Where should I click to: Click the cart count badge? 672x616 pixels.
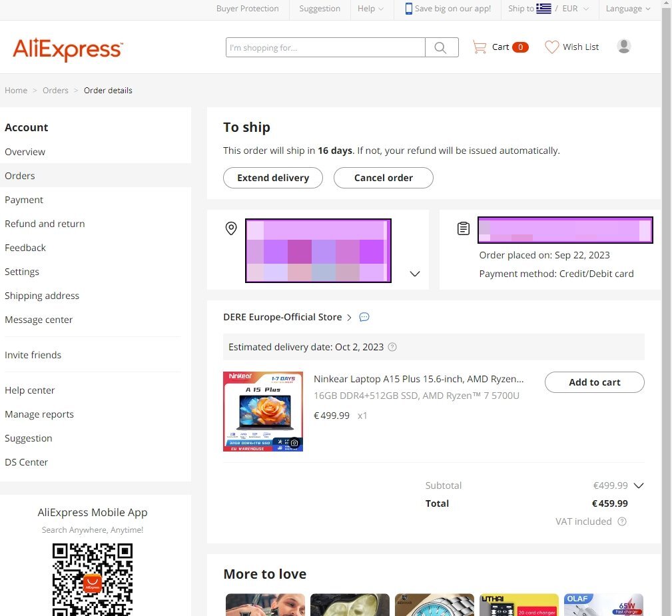tap(520, 47)
